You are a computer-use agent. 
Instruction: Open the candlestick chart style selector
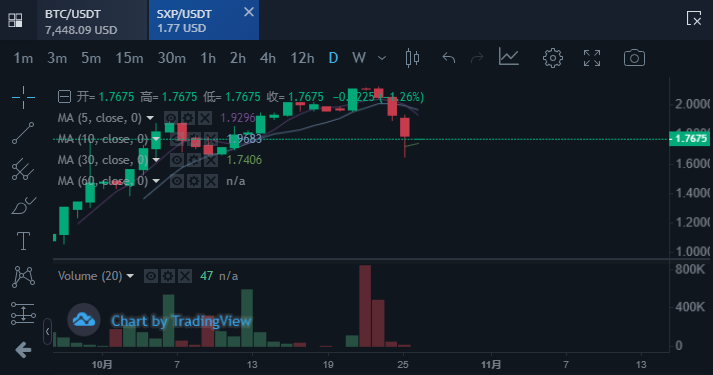[412, 58]
